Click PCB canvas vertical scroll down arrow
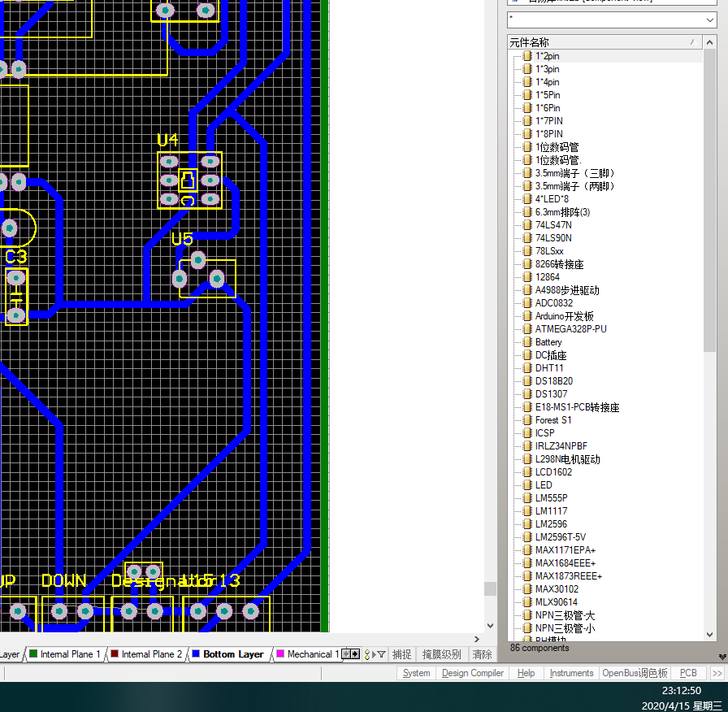 pyautogui.click(x=490, y=626)
